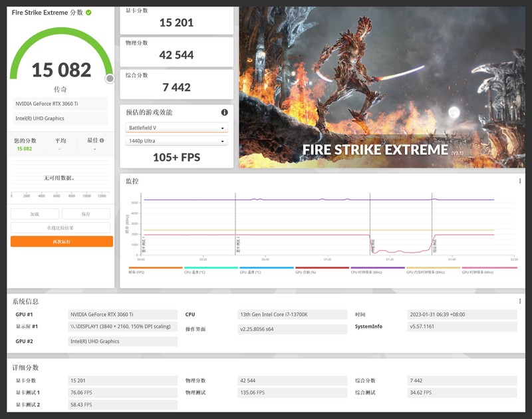Click the info icon next to 预估的游戏效能

pos(224,112)
